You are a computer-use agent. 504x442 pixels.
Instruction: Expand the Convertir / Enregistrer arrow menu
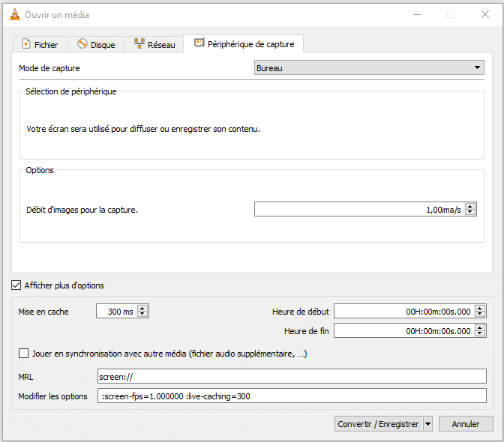427,424
